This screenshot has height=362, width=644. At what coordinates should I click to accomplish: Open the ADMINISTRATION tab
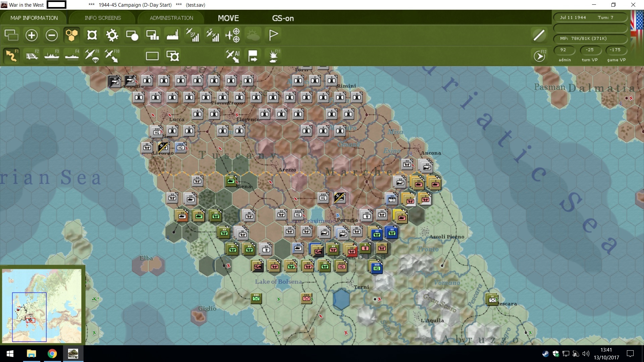(x=171, y=18)
